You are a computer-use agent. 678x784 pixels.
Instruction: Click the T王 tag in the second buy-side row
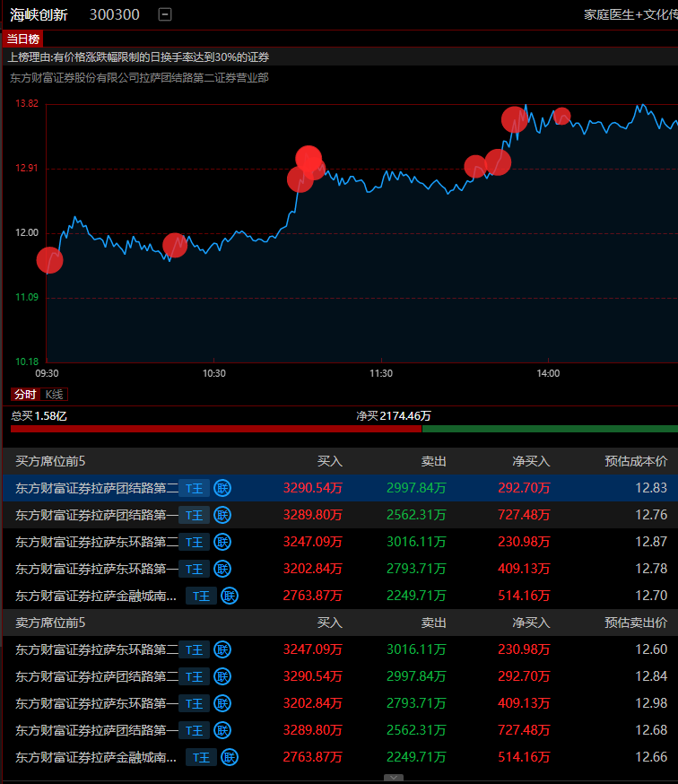coord(194,515)
